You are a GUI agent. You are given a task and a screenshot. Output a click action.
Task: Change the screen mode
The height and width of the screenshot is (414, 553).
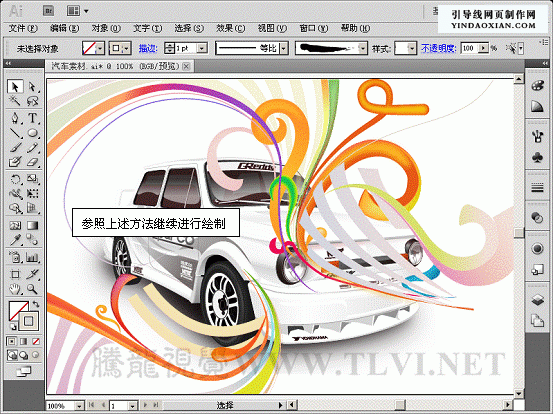24,371
